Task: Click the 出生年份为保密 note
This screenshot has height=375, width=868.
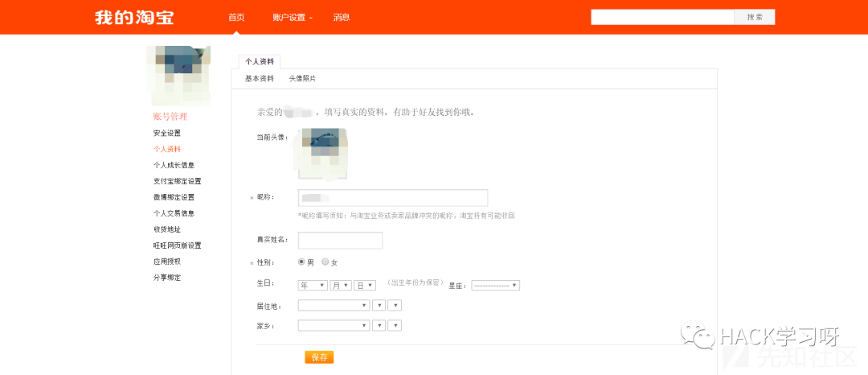Action: pyautogui.click(x=416, y=282)
